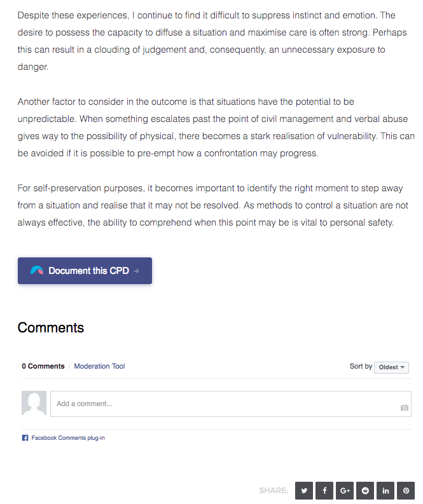Open the Sort by Oldest dropdown
Image resolution: width=423 pixels, height=504 pixels.
click(x=391, y=367)
